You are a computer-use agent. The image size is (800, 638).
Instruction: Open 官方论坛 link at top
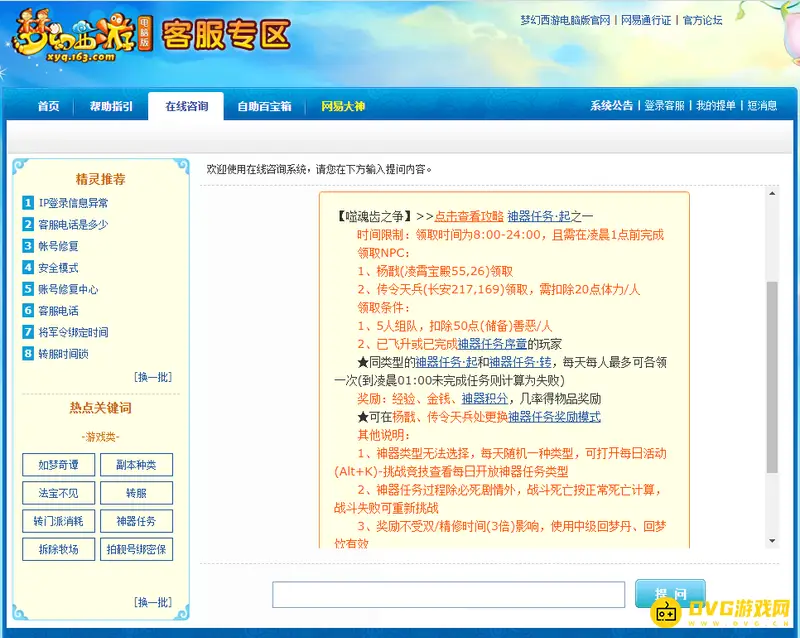(x=703, y=20)
